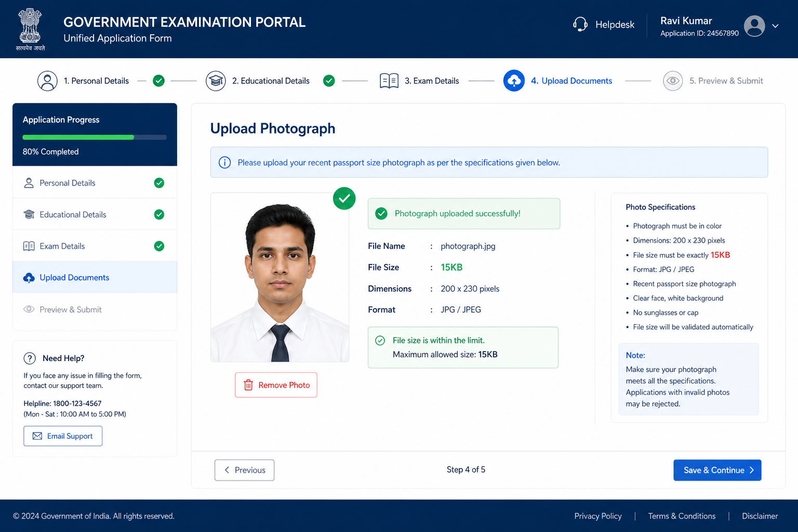Click the green check beside sidebar Personal Details
798x532 pixels.
(159, 183)
